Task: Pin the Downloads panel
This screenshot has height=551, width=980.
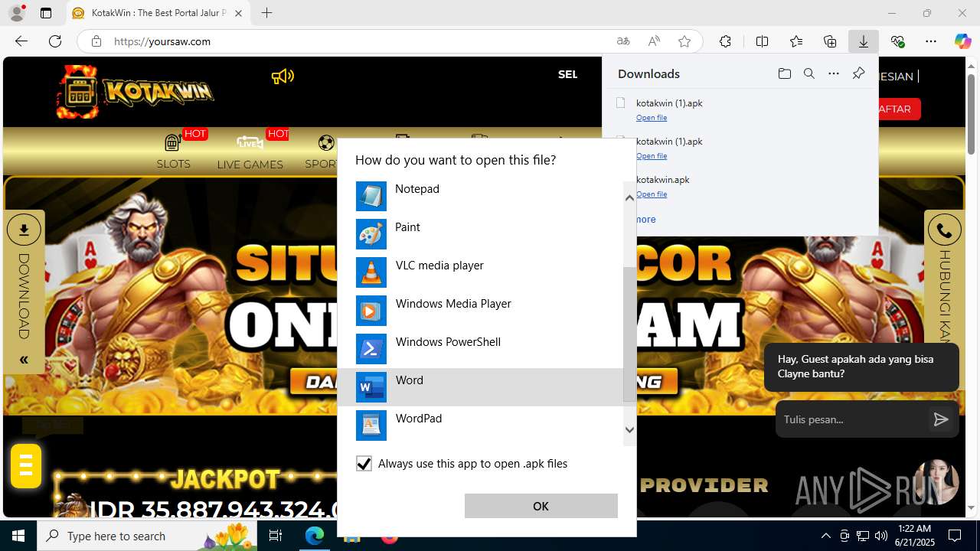Action: 858,73
